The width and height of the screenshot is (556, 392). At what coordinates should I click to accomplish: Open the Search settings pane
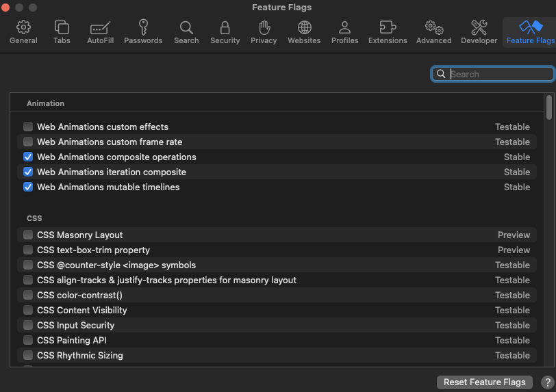pos(186,32)
